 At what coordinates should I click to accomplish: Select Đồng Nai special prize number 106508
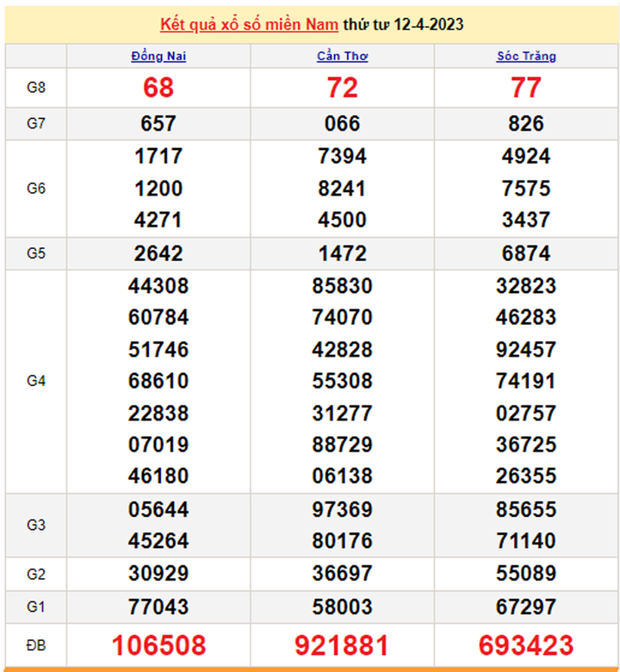pyautogui.click(x=158, y=644)
